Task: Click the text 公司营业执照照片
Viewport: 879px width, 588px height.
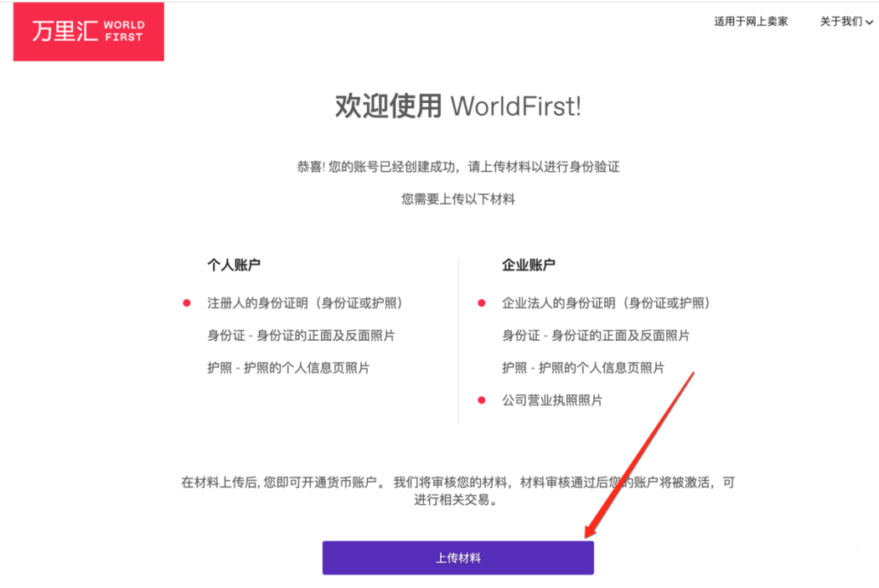Action: coord(552,400)
